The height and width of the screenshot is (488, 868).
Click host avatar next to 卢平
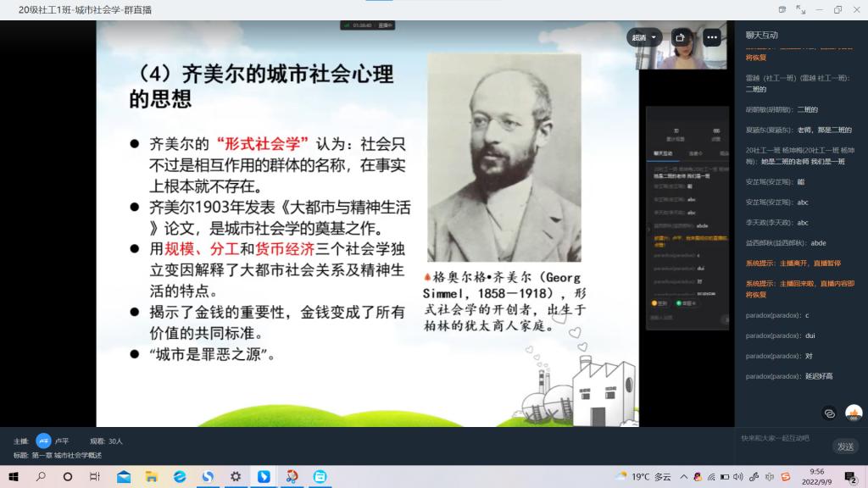coord(43,441)
